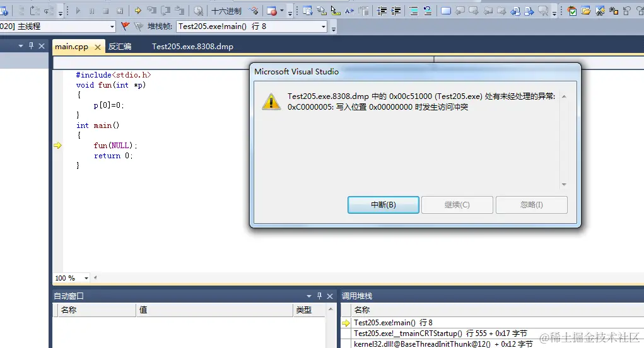644x348 pixels.
Task: Click the open folder icon in right toolbar
Action: click(586, 11)
